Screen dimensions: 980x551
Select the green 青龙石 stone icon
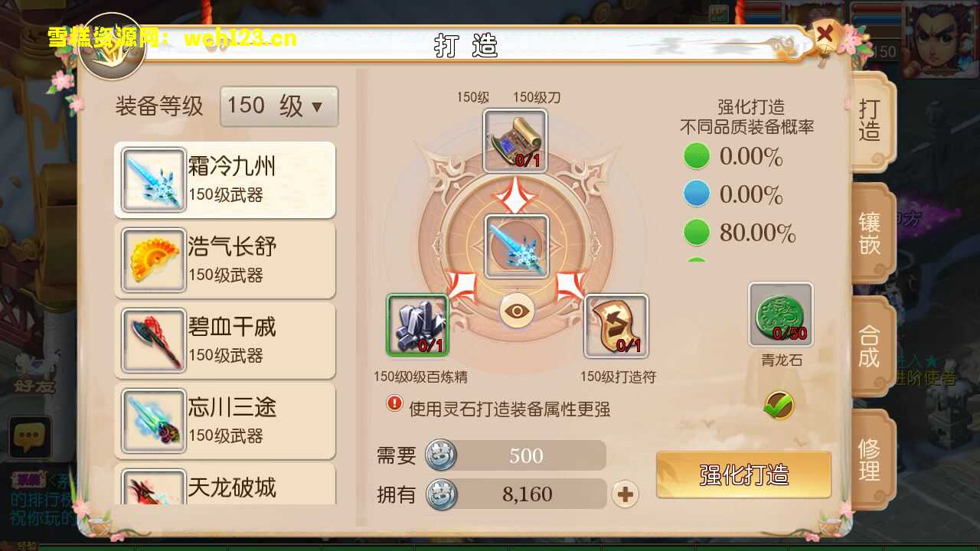pyautogui.click(x=781, y=315)
